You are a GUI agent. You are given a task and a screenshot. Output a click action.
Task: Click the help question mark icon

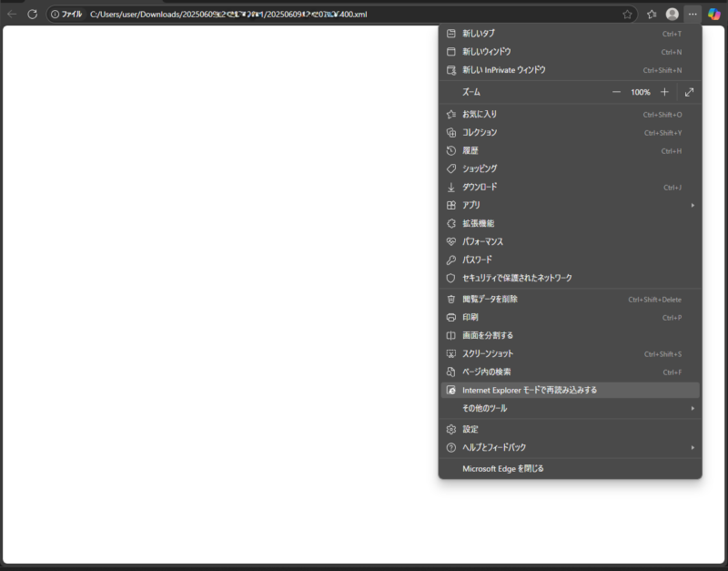pyautogui.click(x=450, y=447)
